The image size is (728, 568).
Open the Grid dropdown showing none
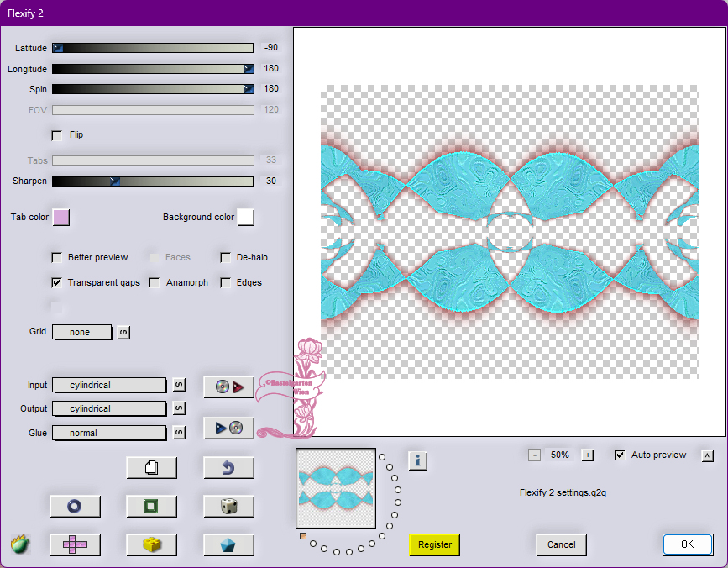point(82,332)
